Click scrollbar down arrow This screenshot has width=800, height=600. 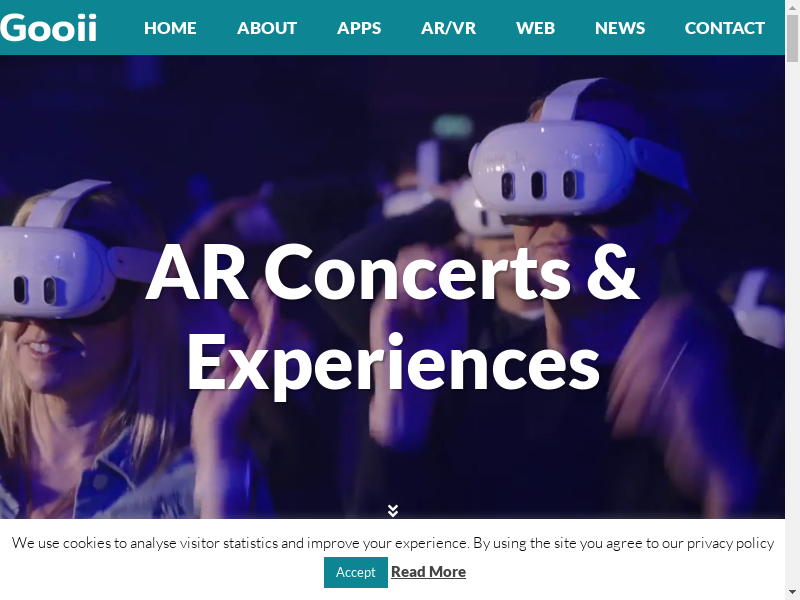pyautogui.click(x=792, y=593)
